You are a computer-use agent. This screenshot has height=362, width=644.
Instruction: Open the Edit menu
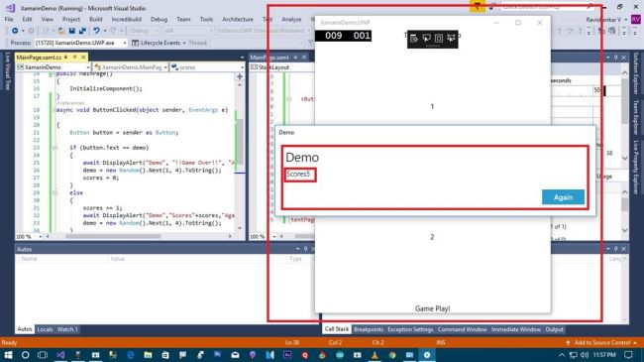(27, 19)
